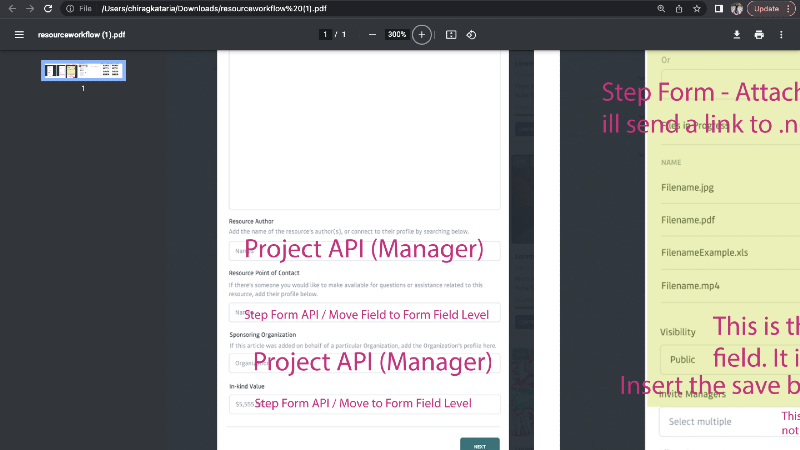Toggle the browser side panel

point(718,8)
